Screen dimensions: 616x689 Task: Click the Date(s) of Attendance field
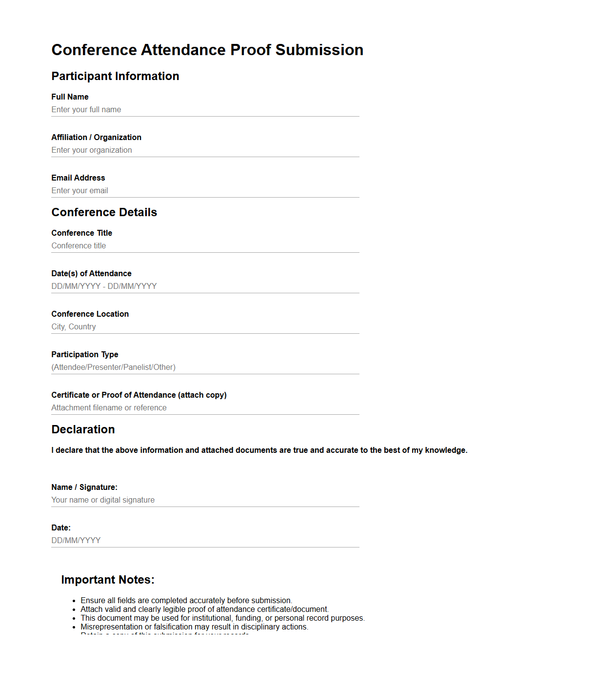(x=205, y=286)
